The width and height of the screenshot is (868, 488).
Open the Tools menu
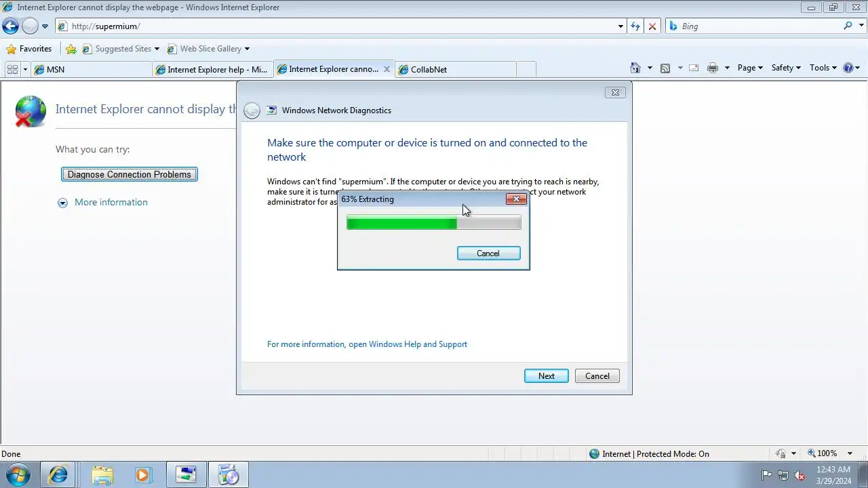(x=823, y=68)
